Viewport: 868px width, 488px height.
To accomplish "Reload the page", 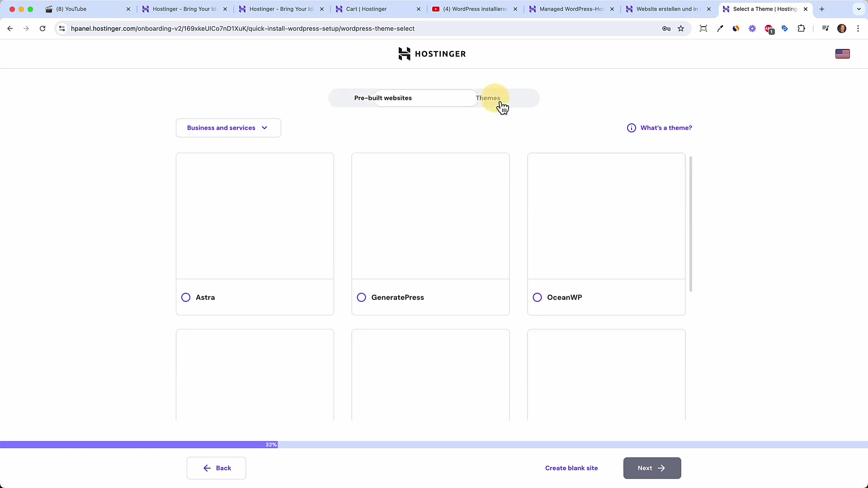I will [x=42, y=28].
